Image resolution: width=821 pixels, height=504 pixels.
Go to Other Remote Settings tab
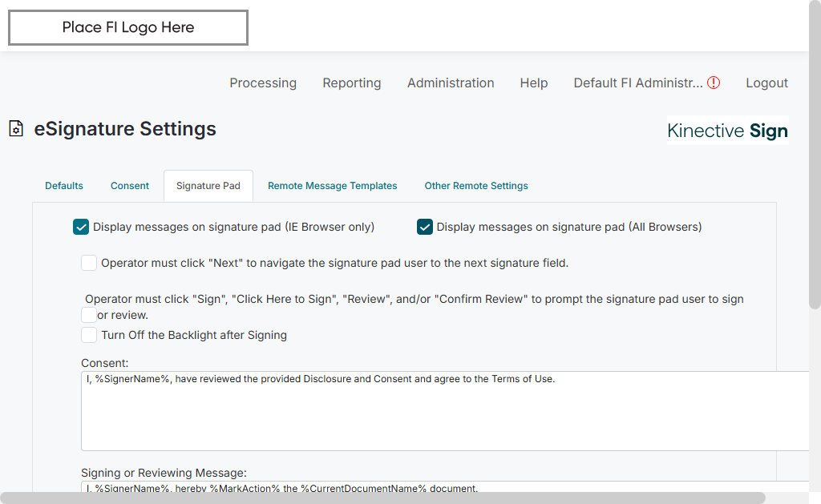pyautogui.click(x=476, y=186)
